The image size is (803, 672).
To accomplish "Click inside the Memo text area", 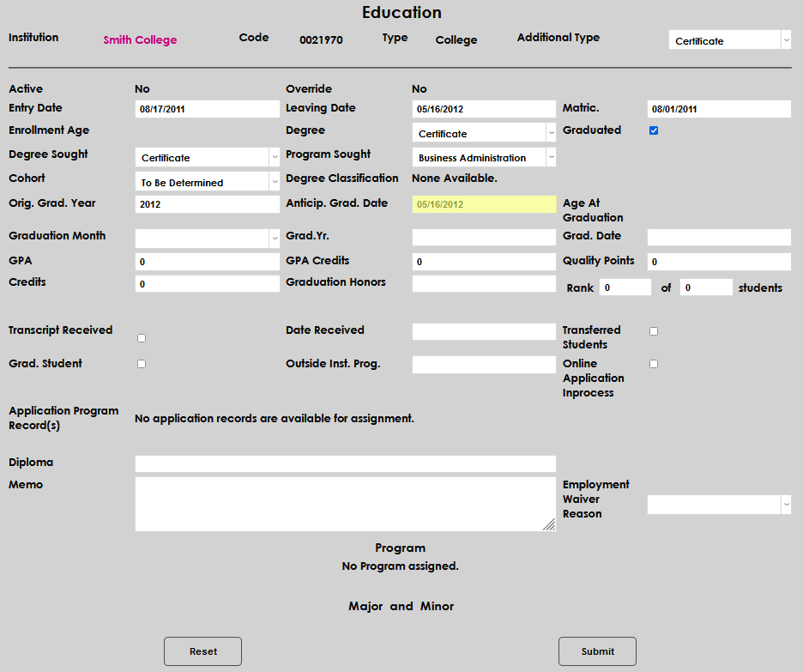I will tap(343, 505).
